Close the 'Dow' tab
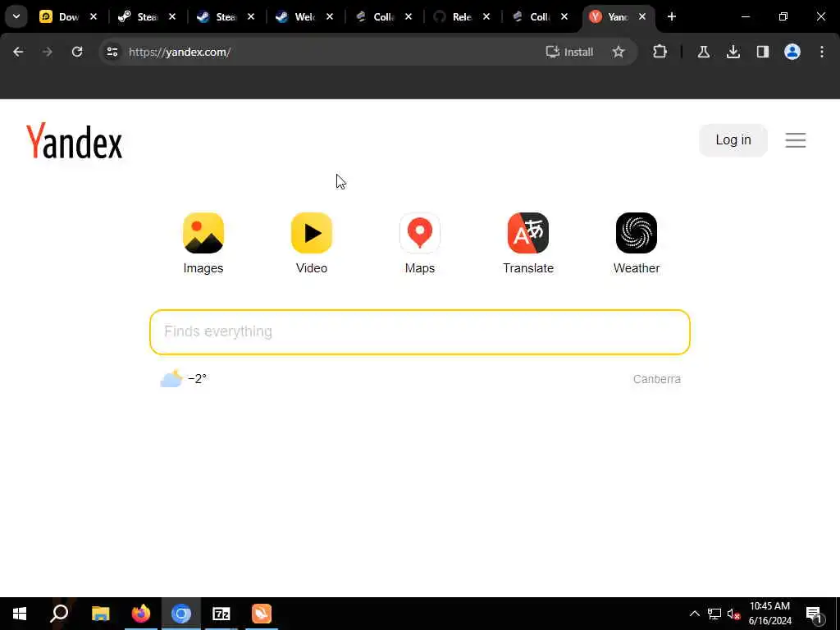This screenshot has height=630, width=840. pyautogui.click(x=94, y=16)
